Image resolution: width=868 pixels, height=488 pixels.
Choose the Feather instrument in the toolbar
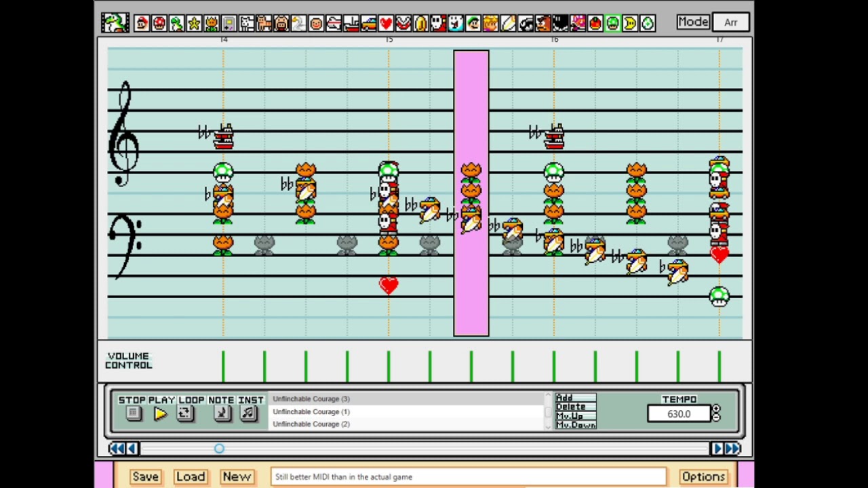tap(508, 23)
